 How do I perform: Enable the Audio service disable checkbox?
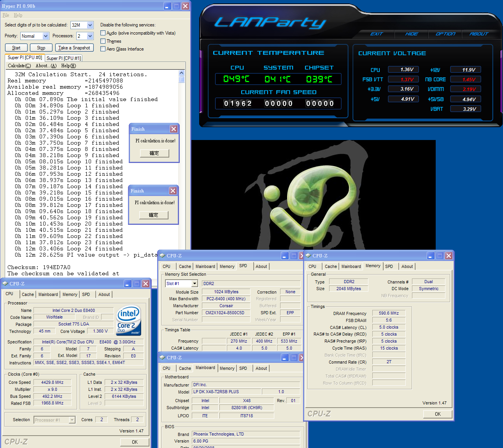coord(103,33)
